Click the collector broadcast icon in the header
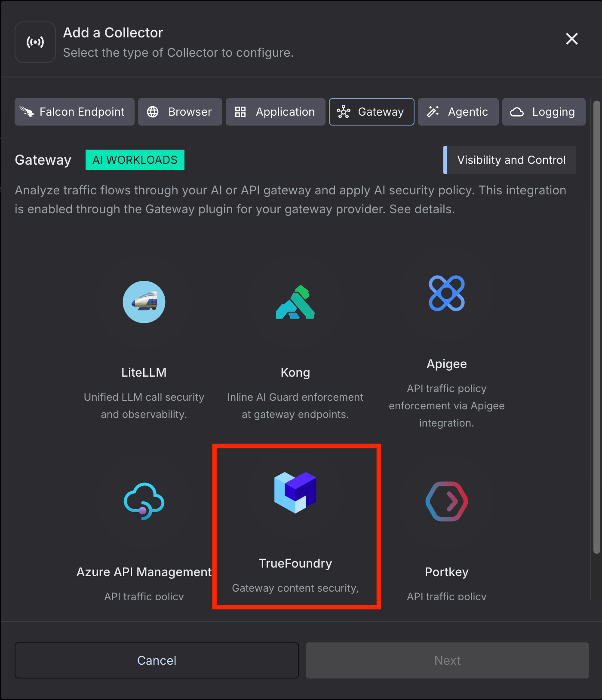 [35, 42]
